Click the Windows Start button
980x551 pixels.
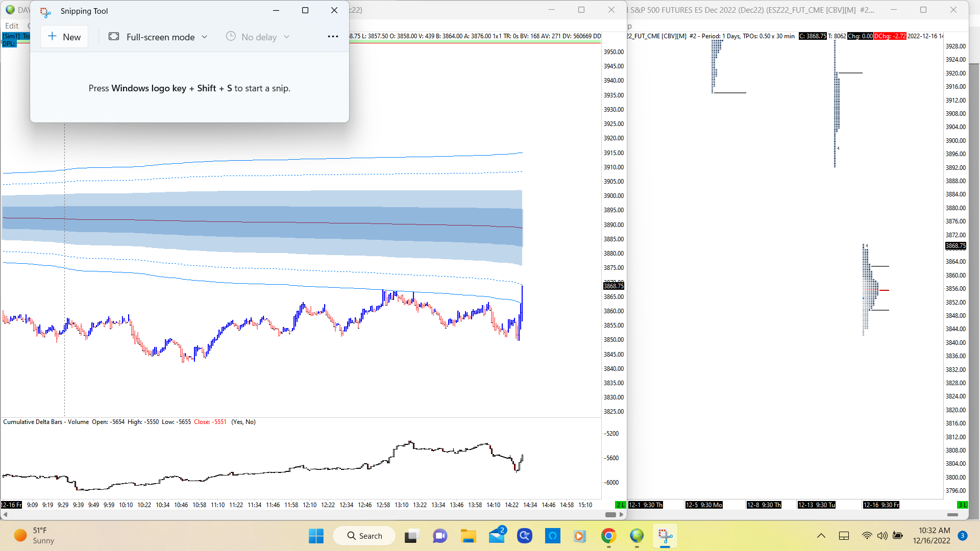(x=316, y=536)
